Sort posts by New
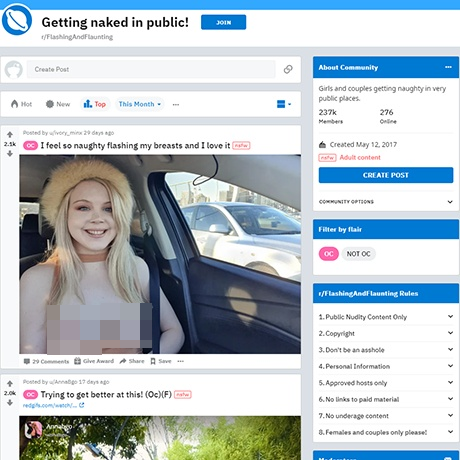The image size is (460, 460). pos(58,104)
